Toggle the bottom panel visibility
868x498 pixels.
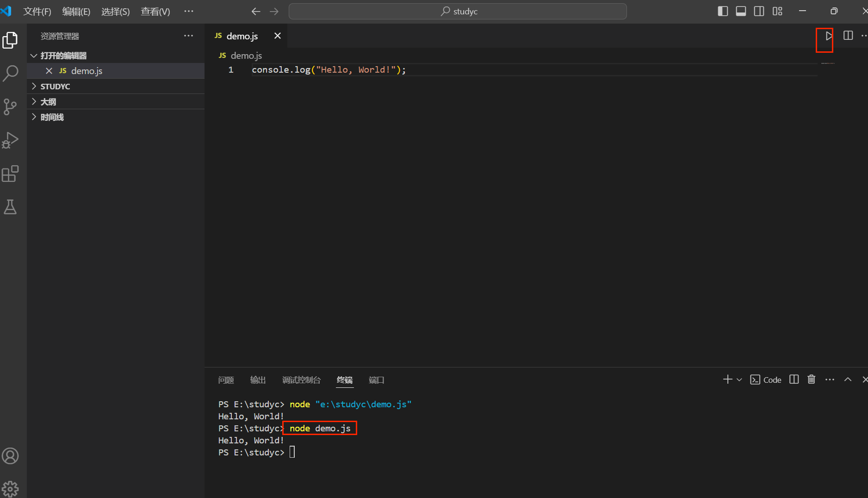pos(741,11)
